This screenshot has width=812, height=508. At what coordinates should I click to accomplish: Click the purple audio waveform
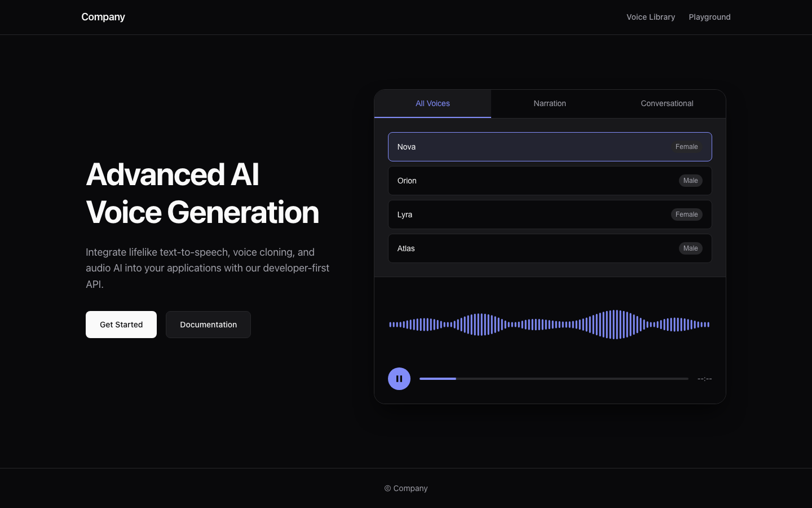coord(550,325)
